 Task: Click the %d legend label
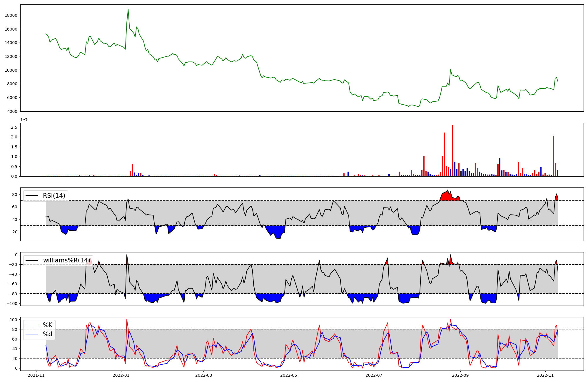48,334
